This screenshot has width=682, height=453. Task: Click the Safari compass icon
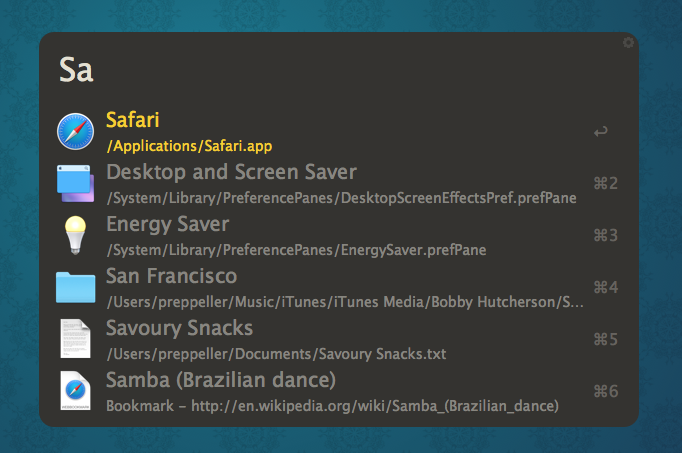click(75, 131)
